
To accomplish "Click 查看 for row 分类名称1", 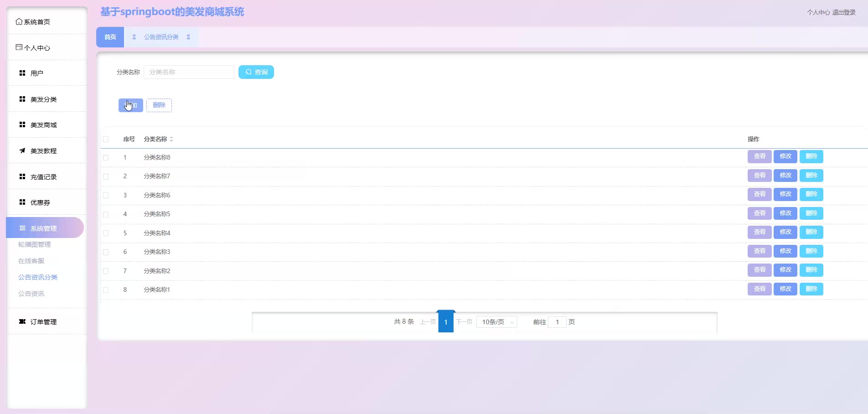I will pos(759,289).
